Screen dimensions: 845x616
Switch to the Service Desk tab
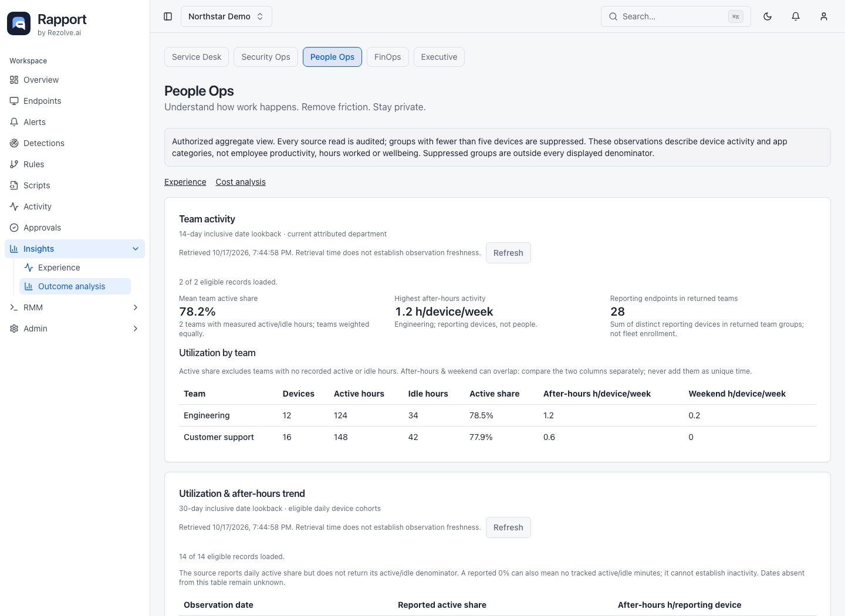(197, 57)
